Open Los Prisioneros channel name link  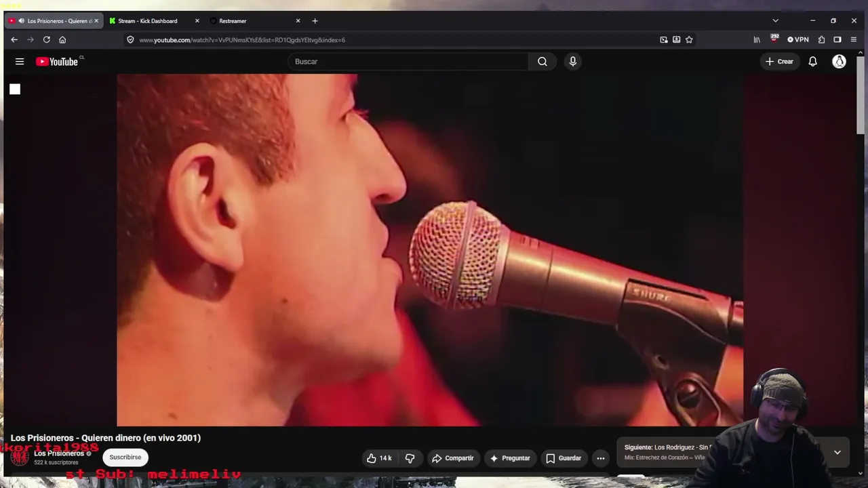(59, 453)
